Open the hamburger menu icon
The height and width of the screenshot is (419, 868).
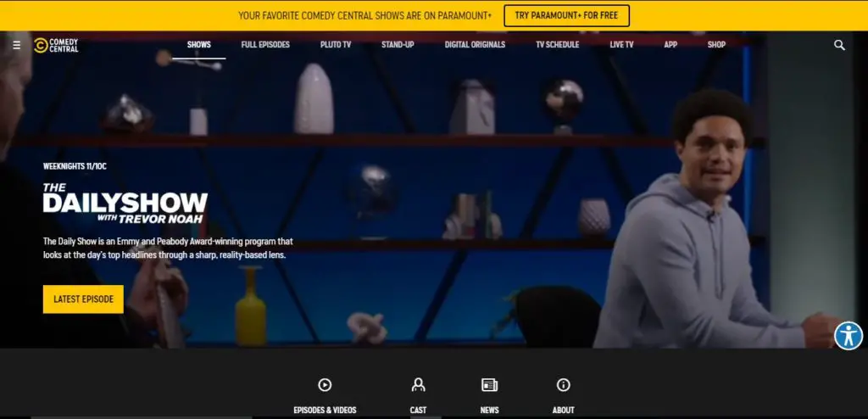pyautogui.click(x=17, y=45)
